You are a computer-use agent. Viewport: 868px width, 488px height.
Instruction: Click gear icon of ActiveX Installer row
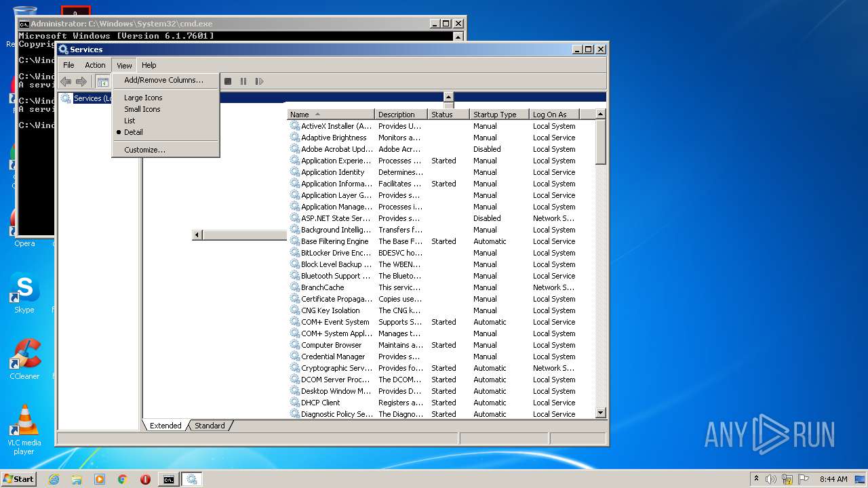295,126
